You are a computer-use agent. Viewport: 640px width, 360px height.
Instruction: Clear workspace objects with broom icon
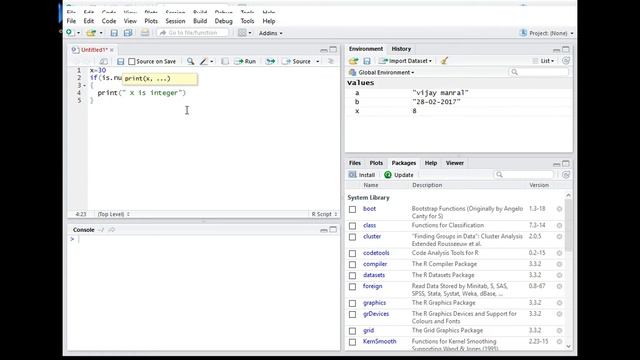click(x=444, y=61)
